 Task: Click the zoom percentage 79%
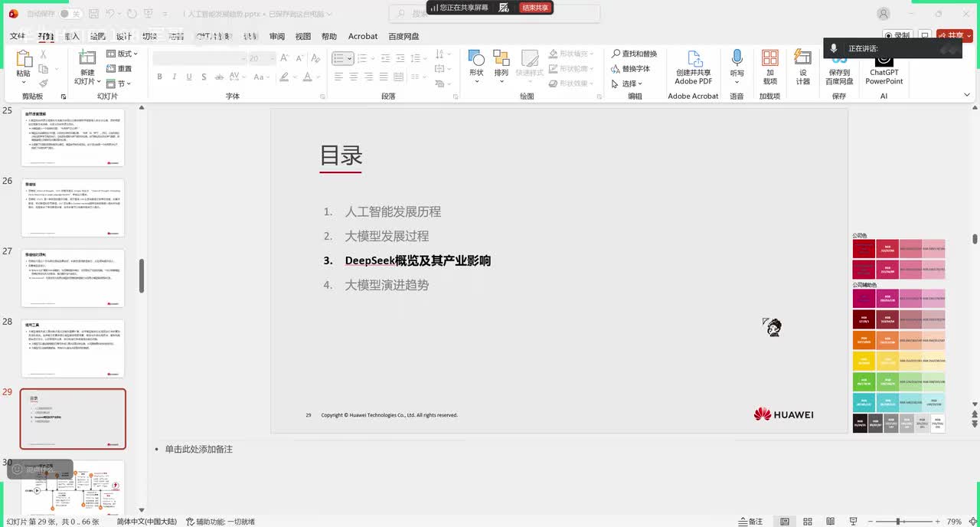[954, 522]
